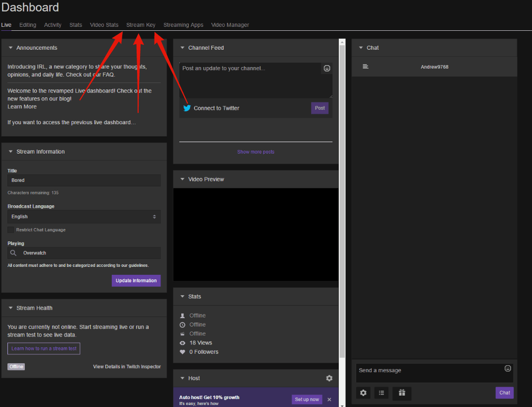Click the Update Information button

point(136,281)
